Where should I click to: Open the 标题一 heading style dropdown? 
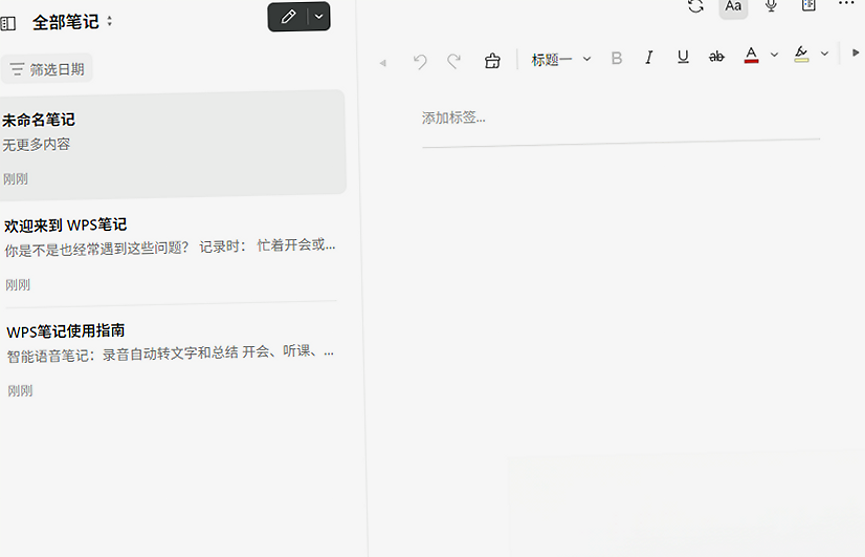[561, 58]
